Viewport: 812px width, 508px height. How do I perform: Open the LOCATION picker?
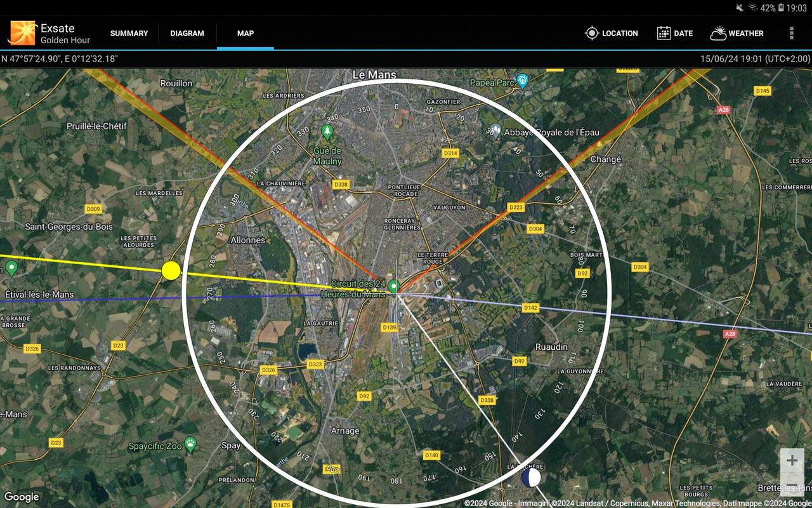coord(612,33)
